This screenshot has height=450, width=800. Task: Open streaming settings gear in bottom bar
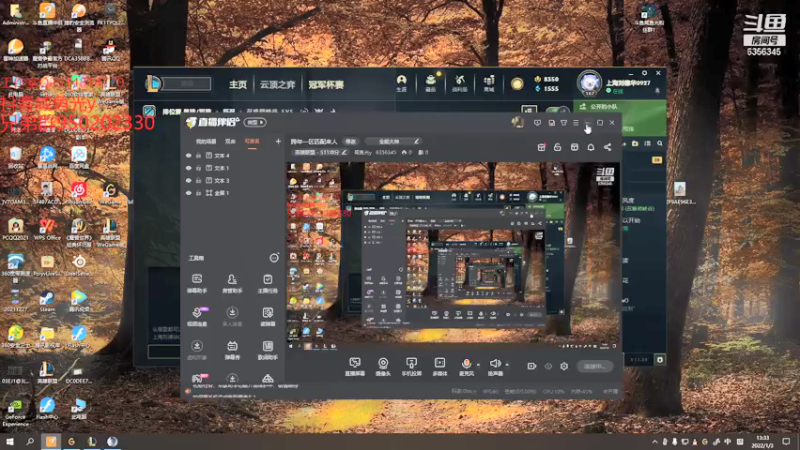tap(564, 366)
